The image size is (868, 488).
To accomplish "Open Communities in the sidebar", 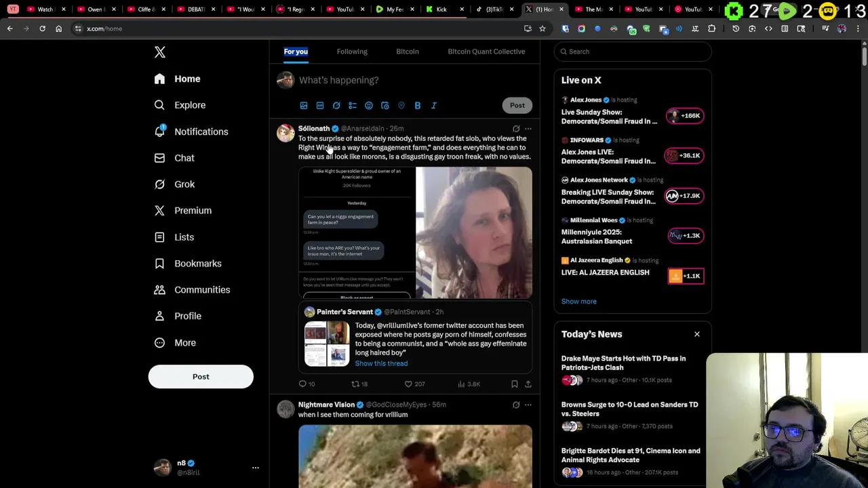I will (192, 290).
